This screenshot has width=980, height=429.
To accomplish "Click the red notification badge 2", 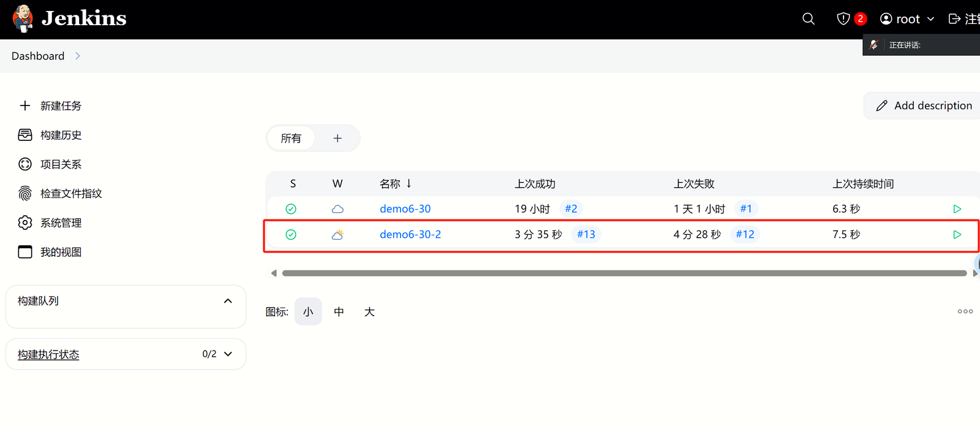I will point(861,19).
